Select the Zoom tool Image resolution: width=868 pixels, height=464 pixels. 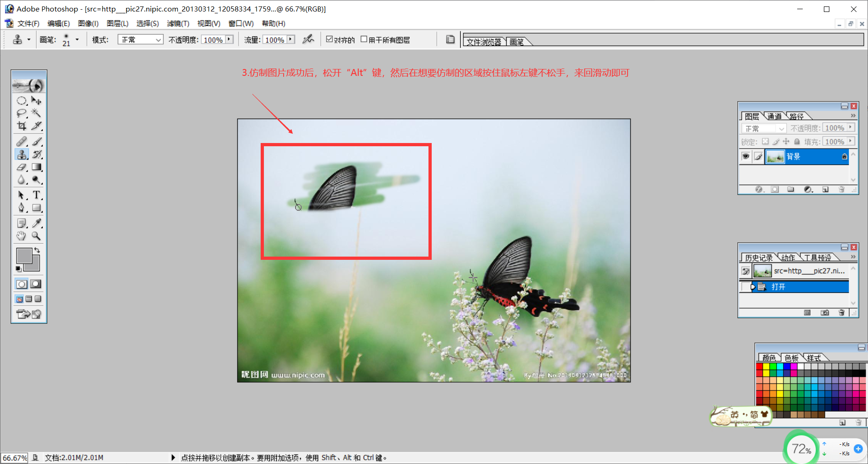(x=36, y=236)
